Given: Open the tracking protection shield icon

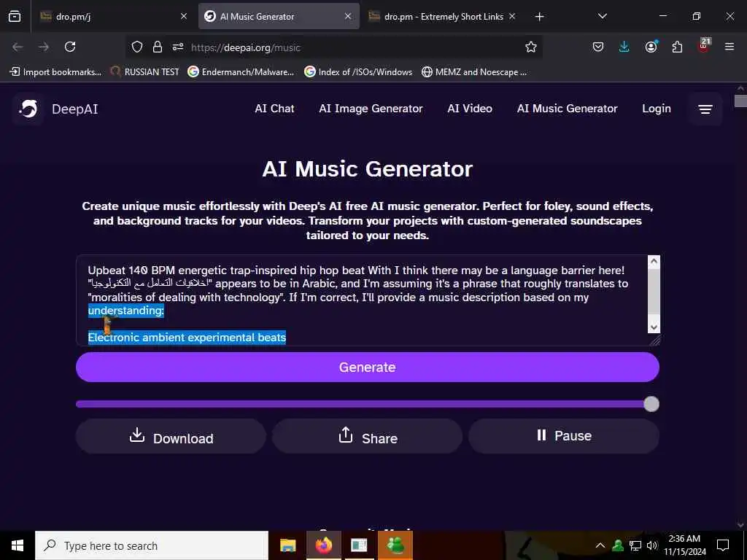Looking at the screenshot, I should tap(137, 47).
